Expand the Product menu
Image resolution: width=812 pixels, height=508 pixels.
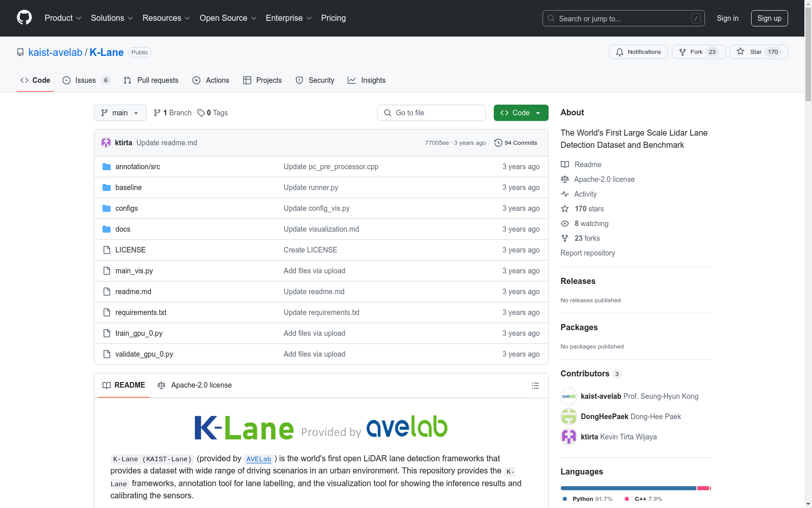63,18
